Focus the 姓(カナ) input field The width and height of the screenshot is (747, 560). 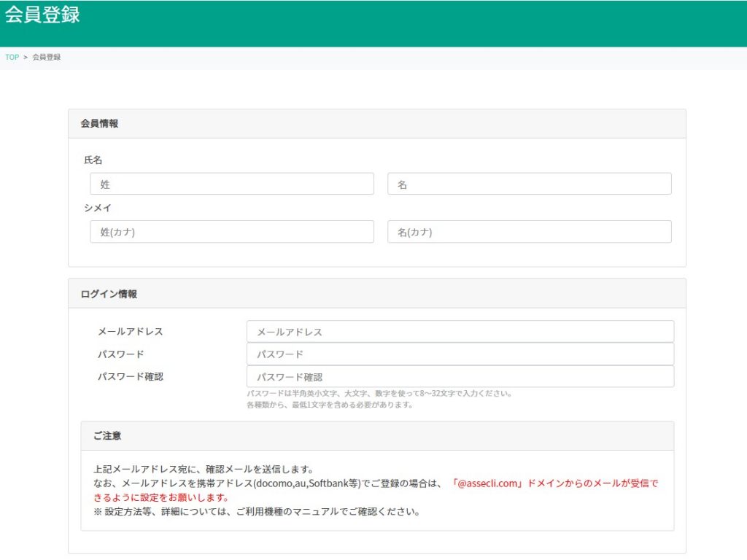click(x=231, y=231)
